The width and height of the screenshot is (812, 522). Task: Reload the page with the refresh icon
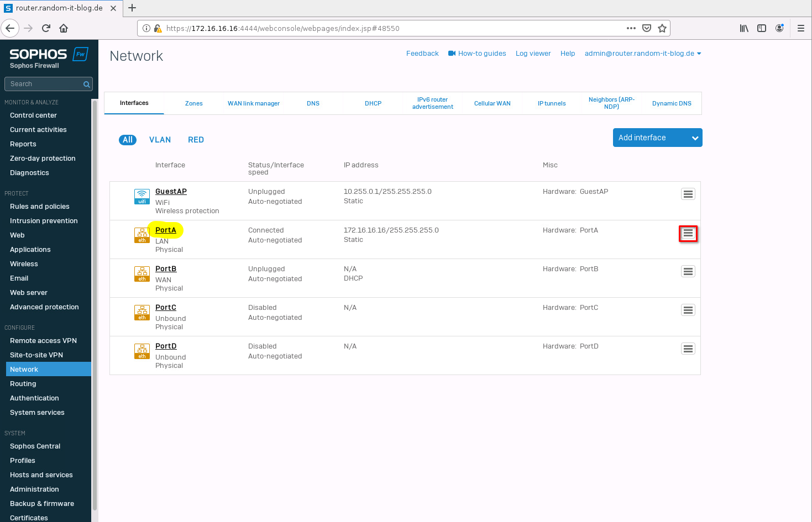pyautogui.click(x=46, y=28)
